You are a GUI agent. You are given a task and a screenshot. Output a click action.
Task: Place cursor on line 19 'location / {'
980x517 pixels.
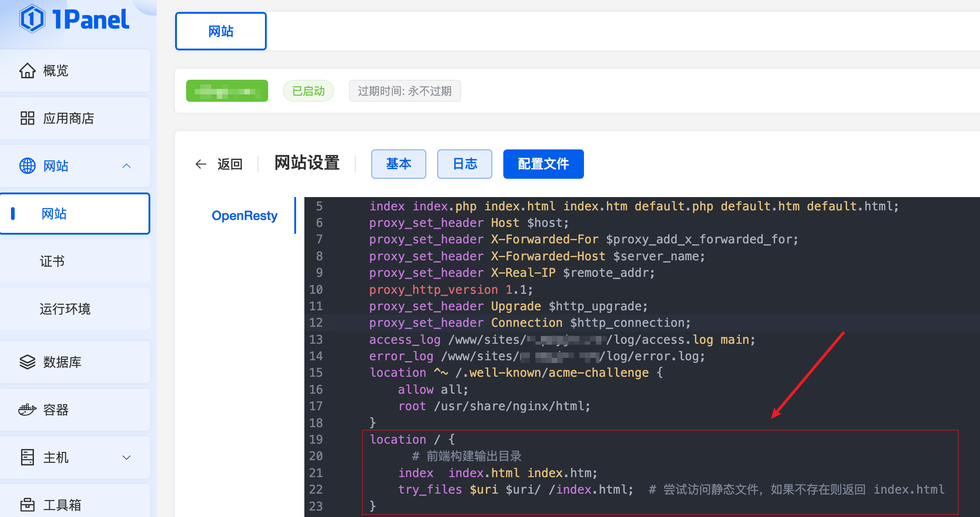pos(412,440)
